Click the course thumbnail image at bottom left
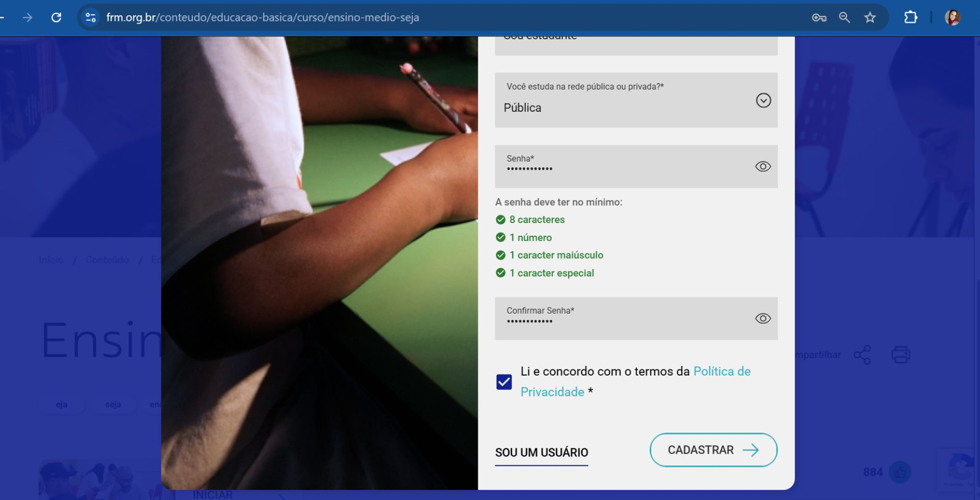The width and height of the screenshot is (980, 500). (x=100, y=480)
